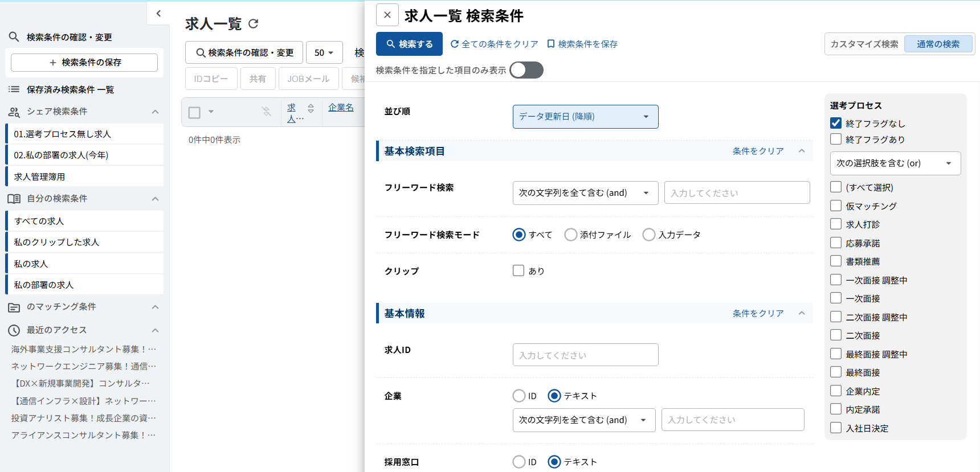
Task: Click the refresh icon beside 求人一覧 title
Action: point(254,24)
